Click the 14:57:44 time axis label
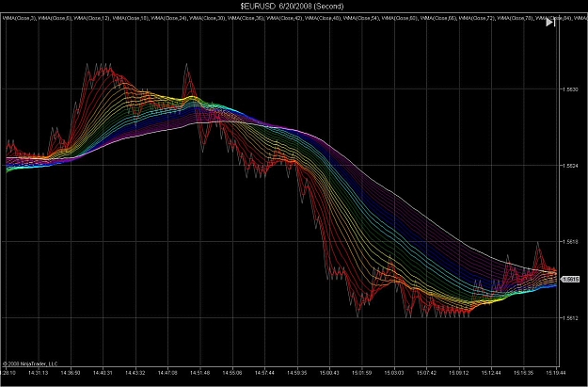 point(264,373)
